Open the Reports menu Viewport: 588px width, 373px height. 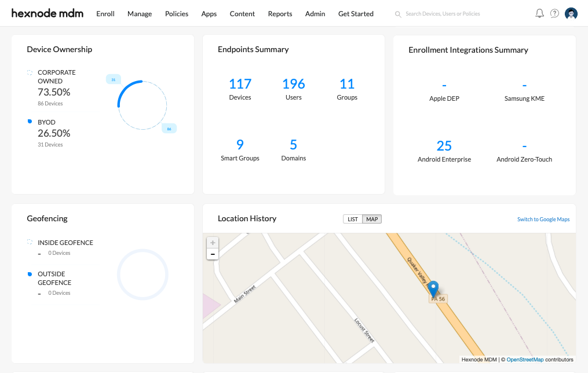point(280,14)
